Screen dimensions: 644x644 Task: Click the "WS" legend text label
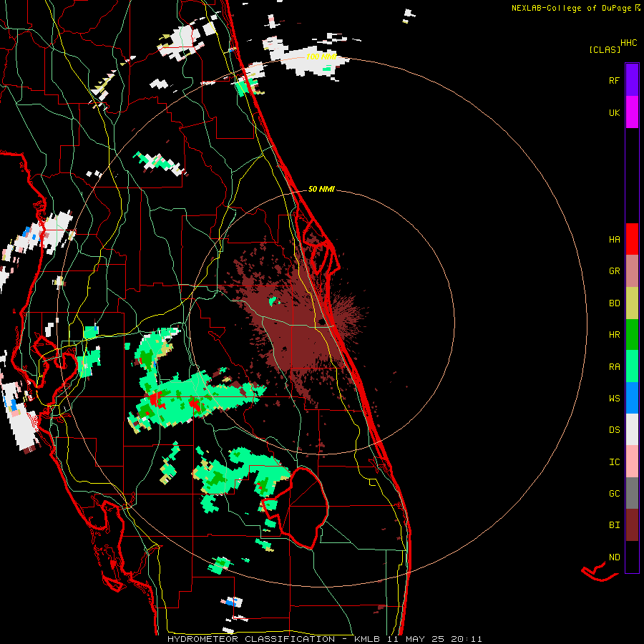click(614, 399)
